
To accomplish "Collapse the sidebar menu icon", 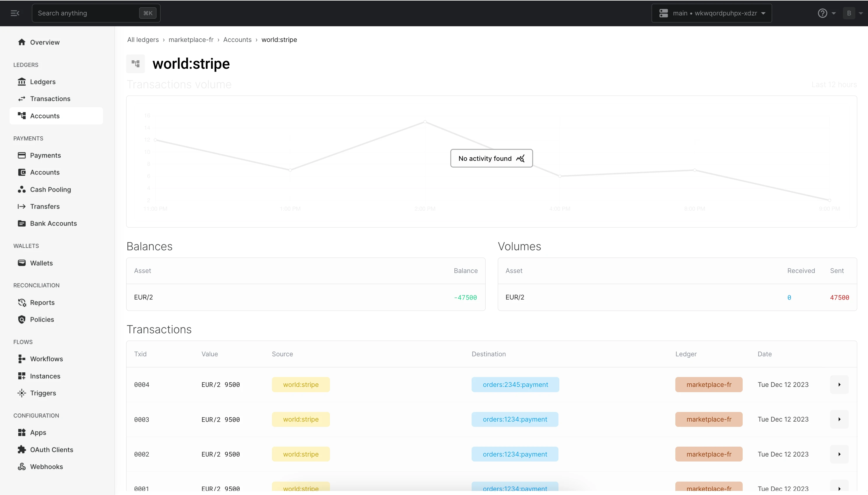I will (x=15, y=13).
